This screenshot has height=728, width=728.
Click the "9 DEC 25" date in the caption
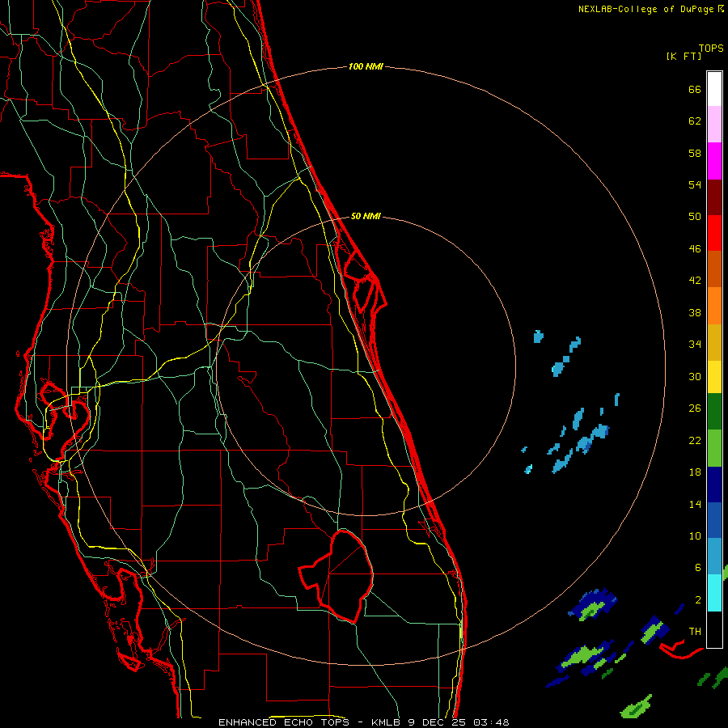tap(437, 722)
